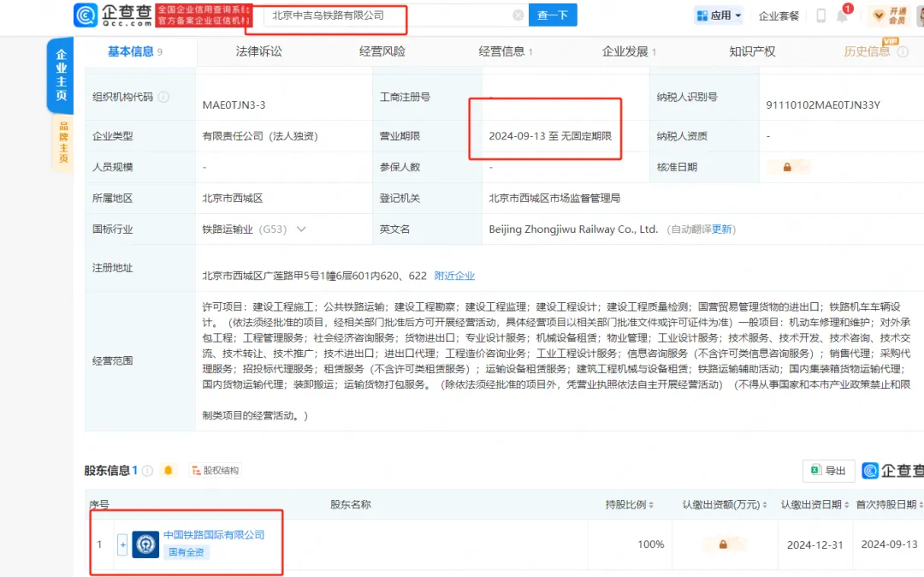The image size is (924, 577).
Task: Click the 2024-09-13 至 无固定期限 business term
Action: tap(550, 136)
